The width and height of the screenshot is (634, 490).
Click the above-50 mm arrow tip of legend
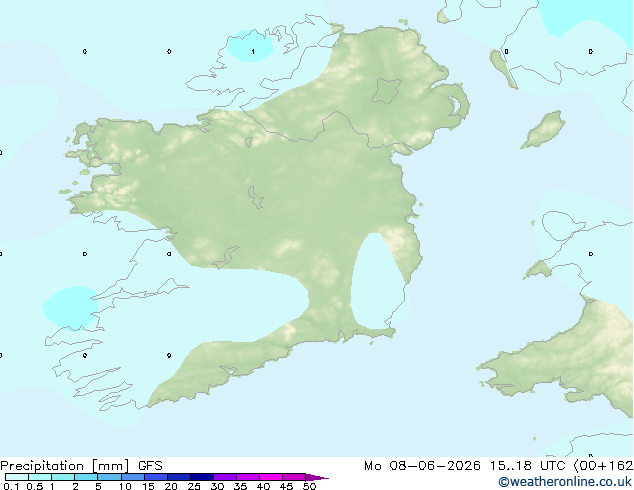click(317, 477)
